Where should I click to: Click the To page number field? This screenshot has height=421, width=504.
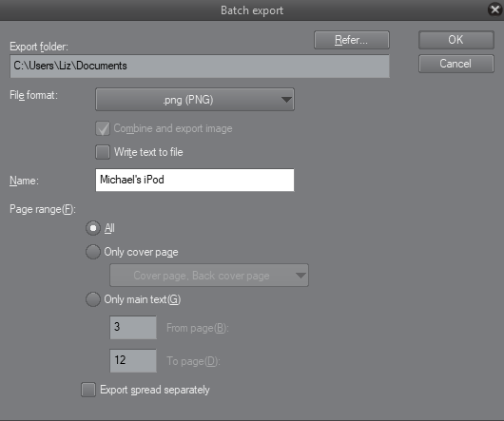coord(133,360)
